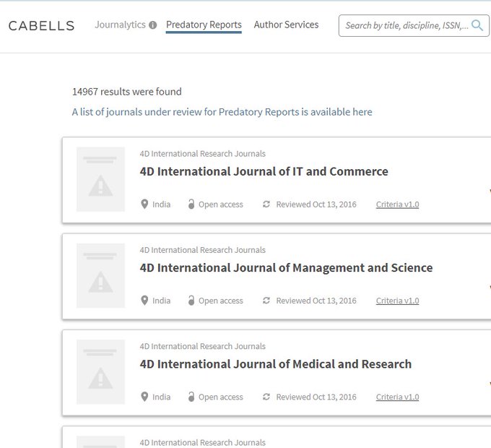
Task: Click the location pin icon in Medical and Research card
Action: coord(144,396)
